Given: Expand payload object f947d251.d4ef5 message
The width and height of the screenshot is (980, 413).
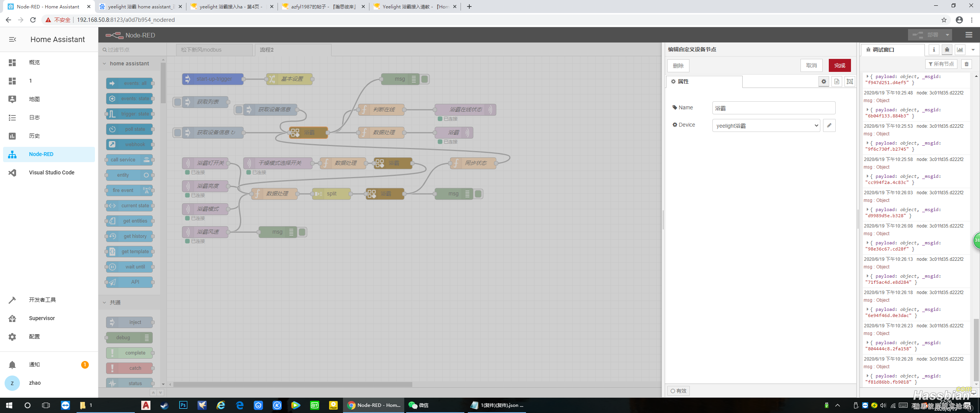Looking at the screenshot, I should click(x=867, y=76).
